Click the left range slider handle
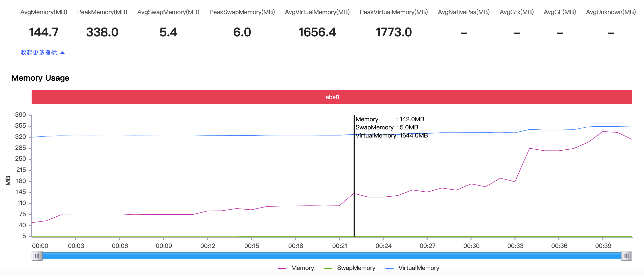The width and height of the screenshot is (644, 275). point(37,256)
